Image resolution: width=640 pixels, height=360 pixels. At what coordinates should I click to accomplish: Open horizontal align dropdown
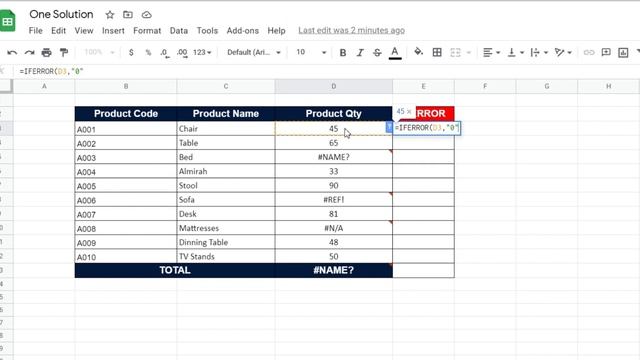(x=491, y=52)
